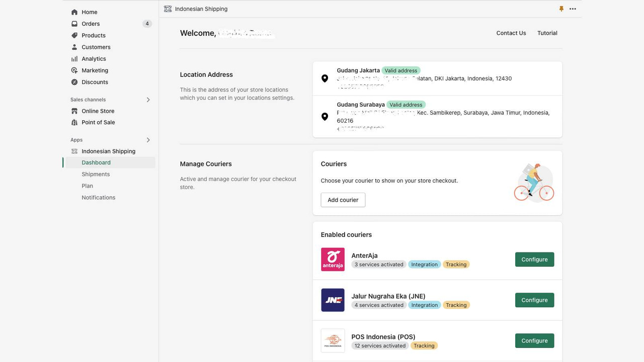Viewport: 644px width, 362px height.
Task: Click the Customers person icon
Action: click(74, 47)
